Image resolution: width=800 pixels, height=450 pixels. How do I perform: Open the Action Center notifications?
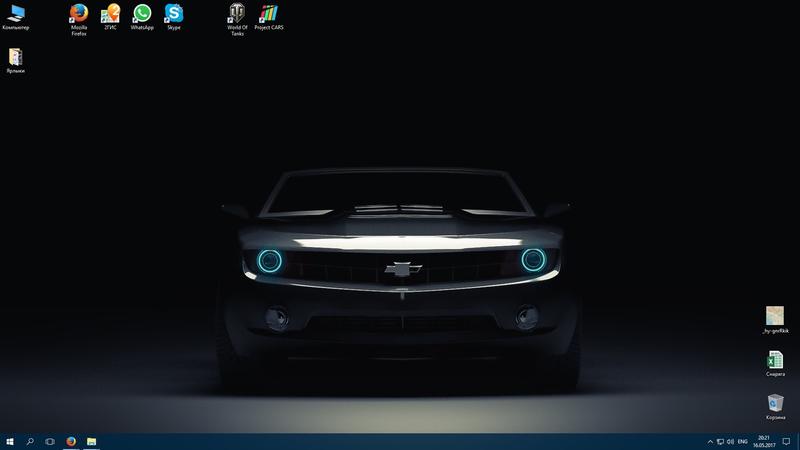pos(786,441)
